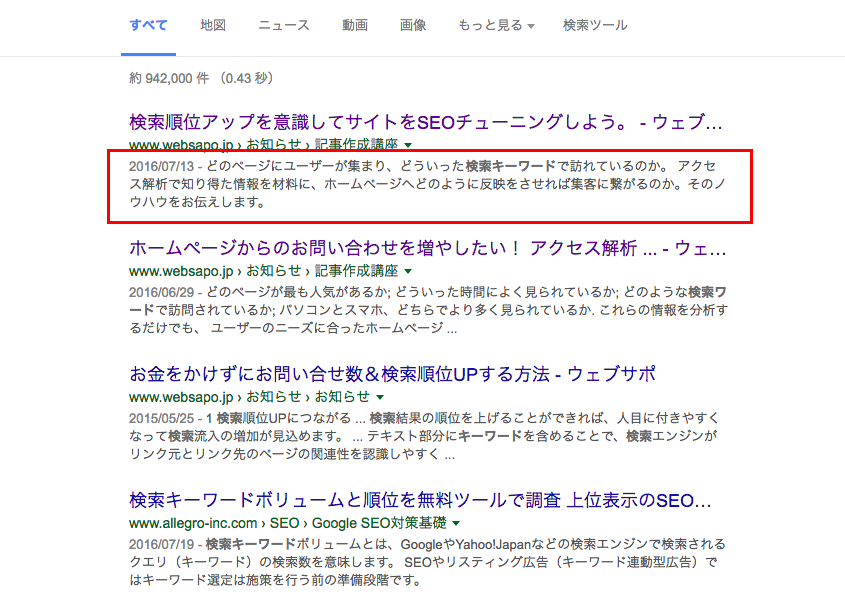Show 画像 search results
Screen dimensions: 845x603
[x=413, y=25]
